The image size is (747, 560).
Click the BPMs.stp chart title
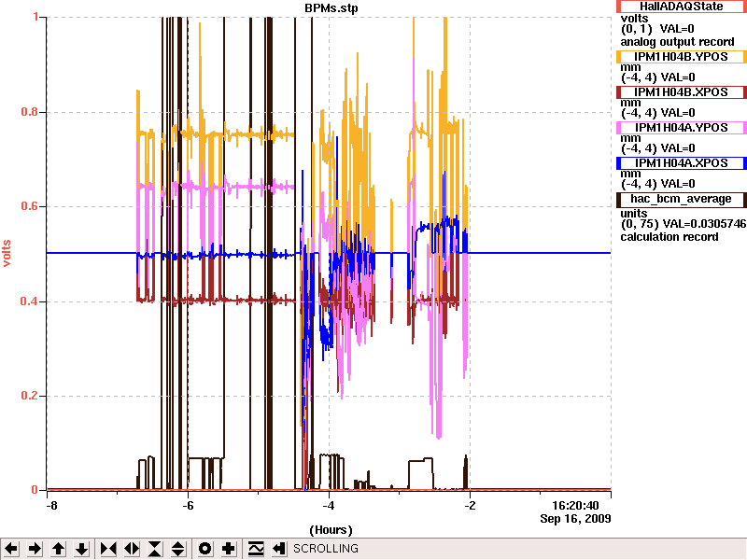coord(331,8)
